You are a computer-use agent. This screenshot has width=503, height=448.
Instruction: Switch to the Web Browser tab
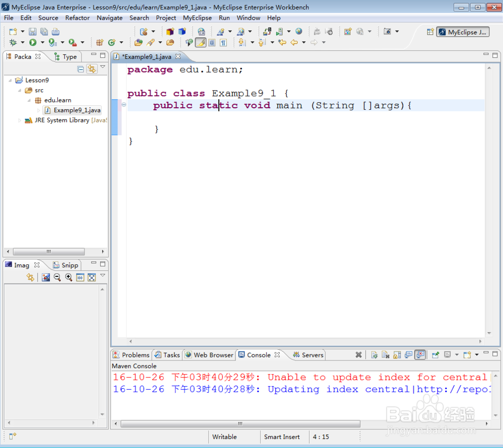209,355
